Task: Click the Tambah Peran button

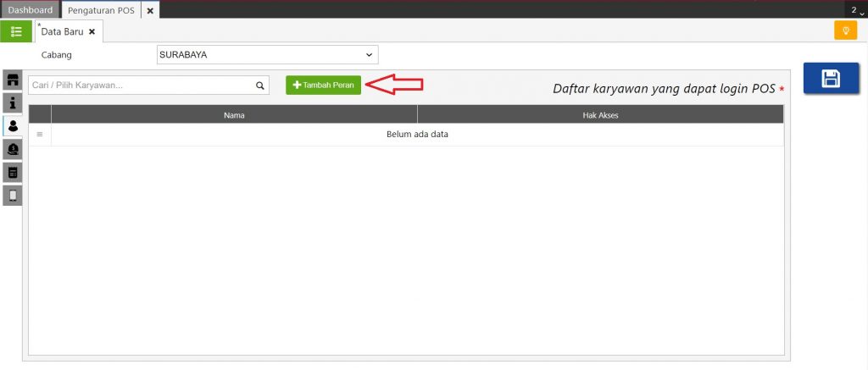Action: 323,86
